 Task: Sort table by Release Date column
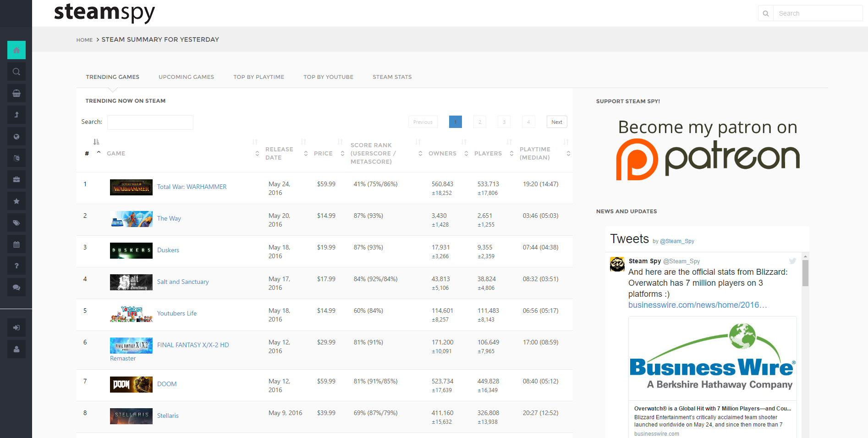click(286, 153)
